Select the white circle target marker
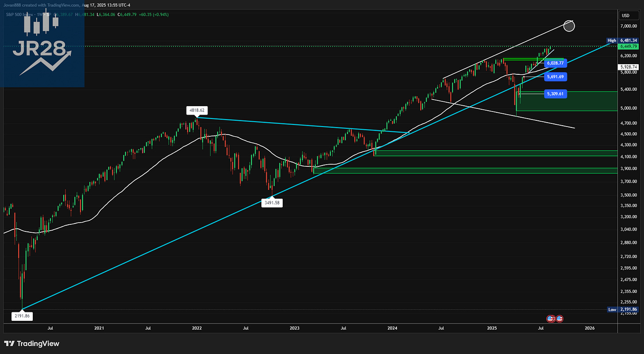The width and height of the screenshot is (644, 354). coord(569,26)
